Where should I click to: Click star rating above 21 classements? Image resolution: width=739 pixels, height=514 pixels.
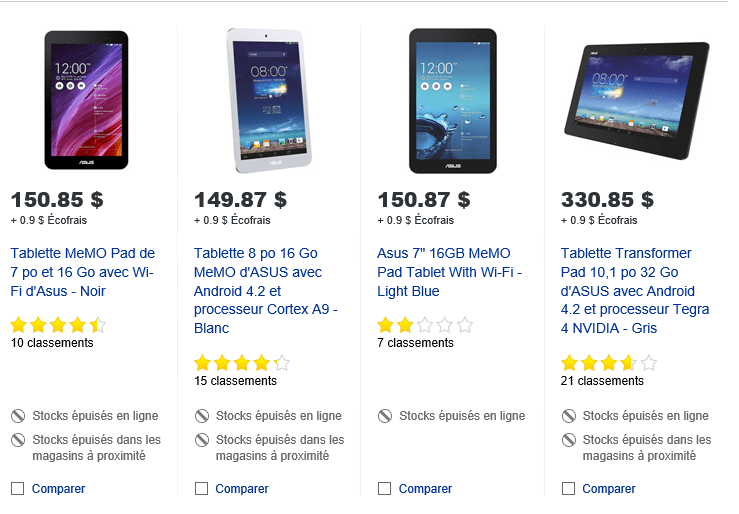coord(608,362)
